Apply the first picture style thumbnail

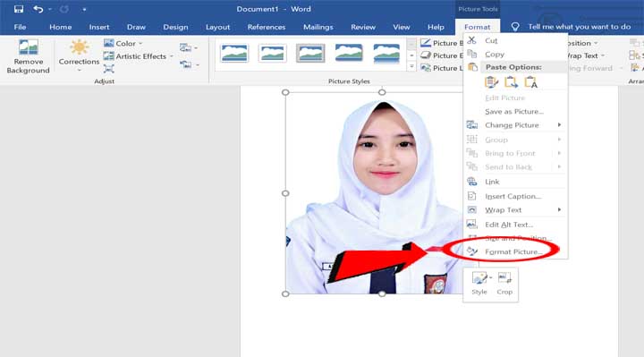pyautogui.click(x=234, y=54)
